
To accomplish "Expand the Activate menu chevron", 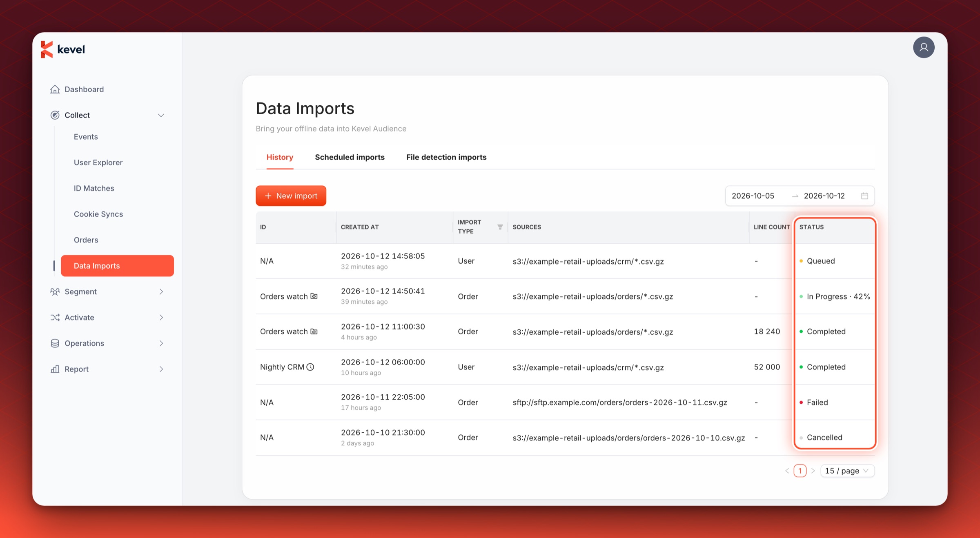I will [161, 317].
